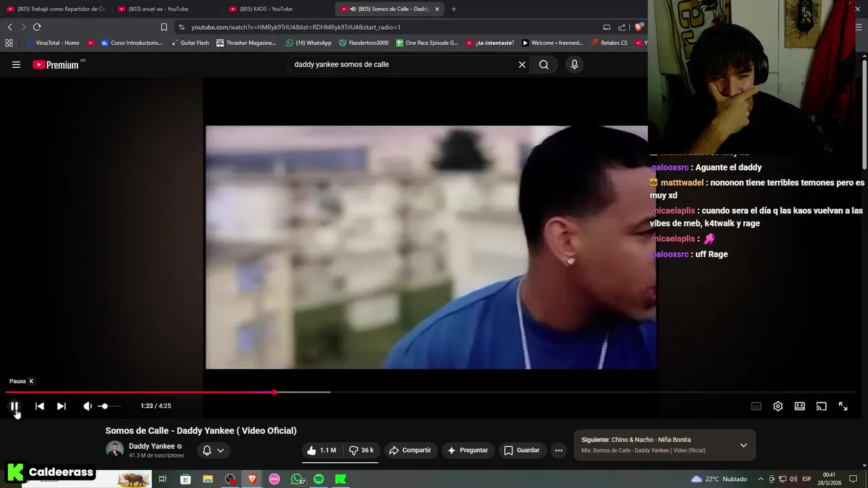Open the Brave Shields lion icon
Image resolution: width=868 pixels, height=488 pixels.
638,27
